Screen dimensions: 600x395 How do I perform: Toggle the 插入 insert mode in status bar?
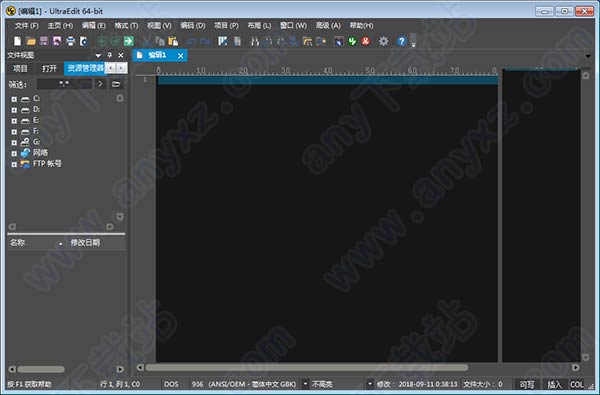pos(554,384)
